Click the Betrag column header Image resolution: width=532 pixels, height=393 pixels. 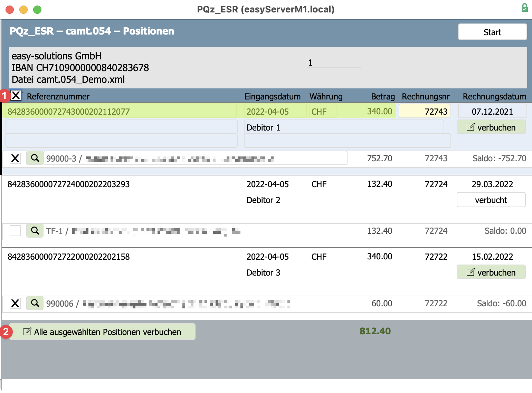pyautogui.click(x=383, y=96)
